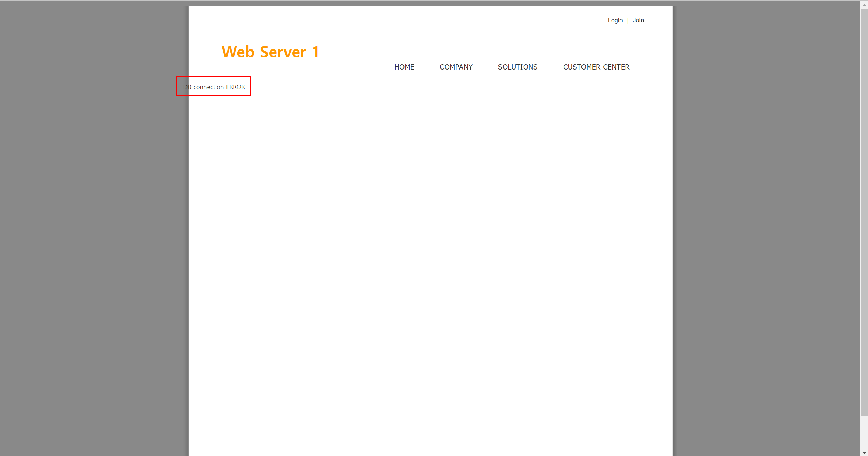Click the Login link
Screen dimensions: 868x456
[x=615, y=20]
